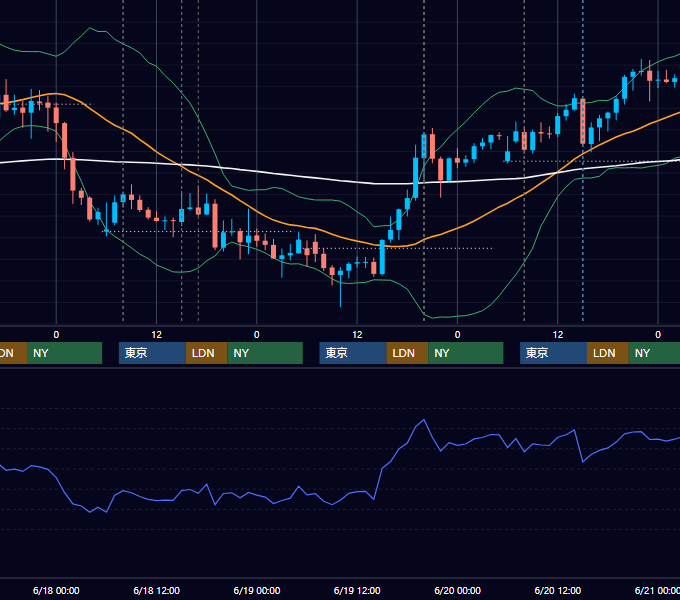This screenshot has width=680, height=600.
Task: Select the 6/20 00:00 date label
Action: tap(458, 590)
